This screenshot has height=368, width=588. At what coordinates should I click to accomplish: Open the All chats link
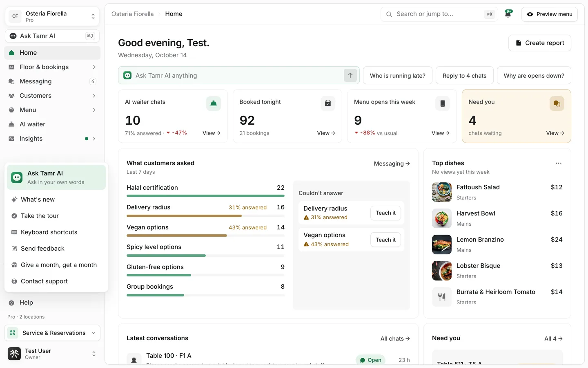pyautogui.click(x=395, y=339)
